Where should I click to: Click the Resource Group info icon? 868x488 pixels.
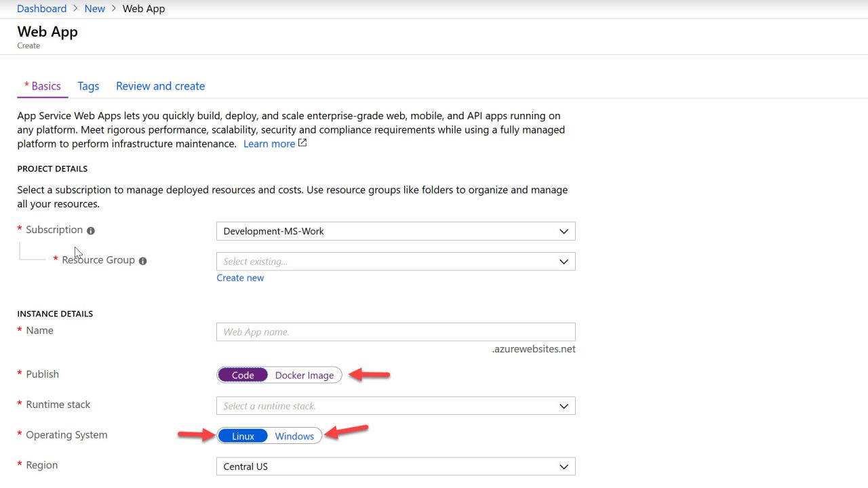click(x=142, y=261)
